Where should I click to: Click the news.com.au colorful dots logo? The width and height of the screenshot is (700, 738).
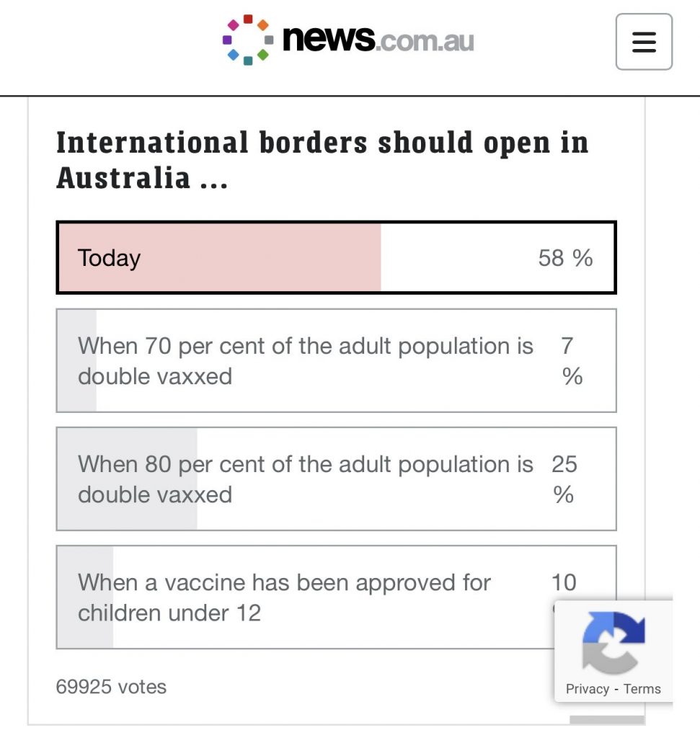point(248,40)
